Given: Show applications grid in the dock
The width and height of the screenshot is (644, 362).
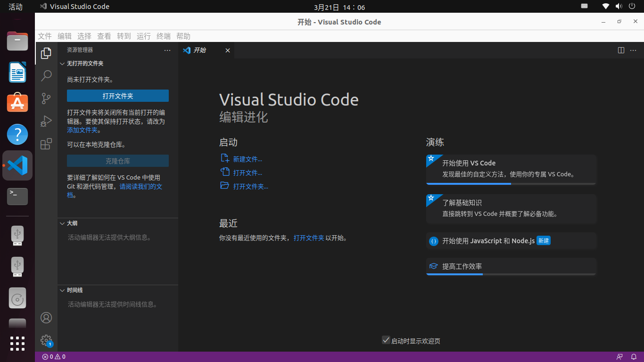Looking at the screenshot, I should pos(17,344).
